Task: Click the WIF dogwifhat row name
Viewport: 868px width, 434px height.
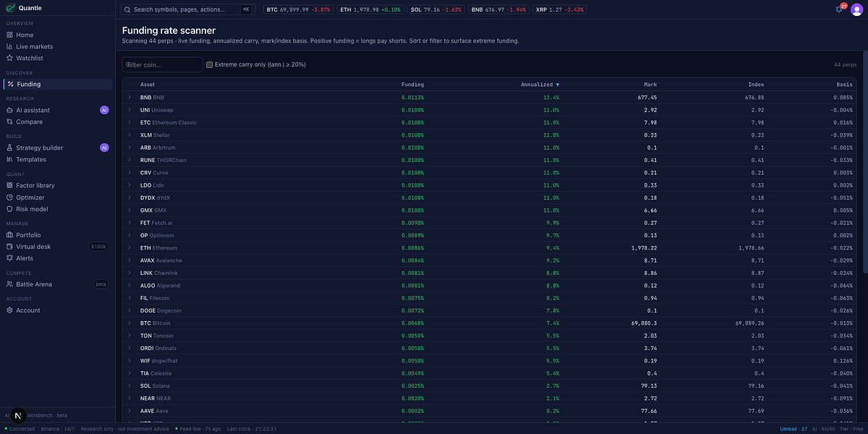Action: pos(159,361)
